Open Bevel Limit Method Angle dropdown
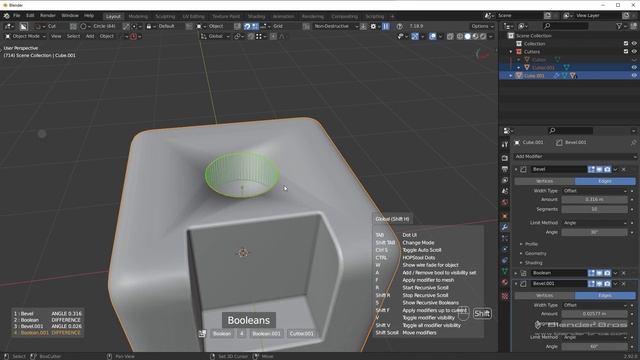The width and height of the screenshot is (640, 360). pos(594,223)
